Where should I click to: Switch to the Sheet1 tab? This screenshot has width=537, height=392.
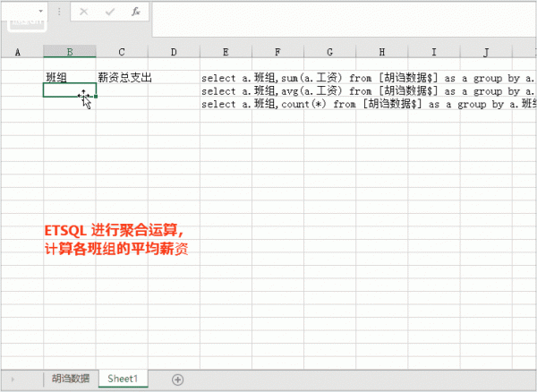123,379
